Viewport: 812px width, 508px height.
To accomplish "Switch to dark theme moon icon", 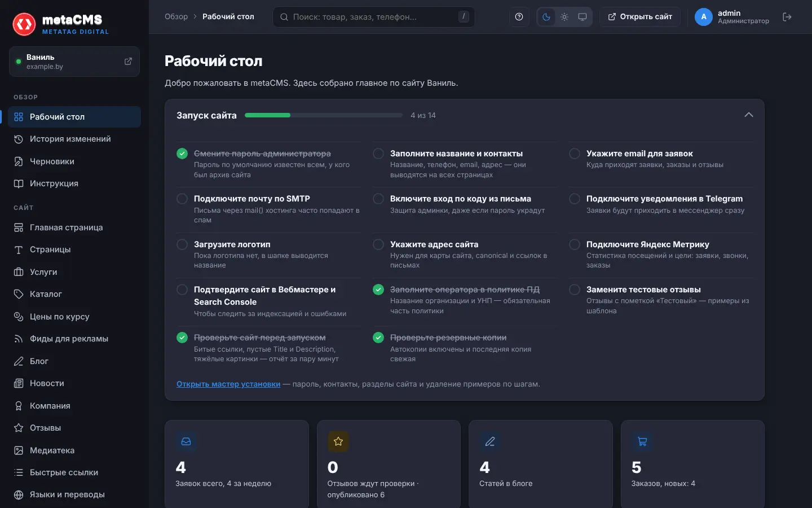I will coord(546,17).
